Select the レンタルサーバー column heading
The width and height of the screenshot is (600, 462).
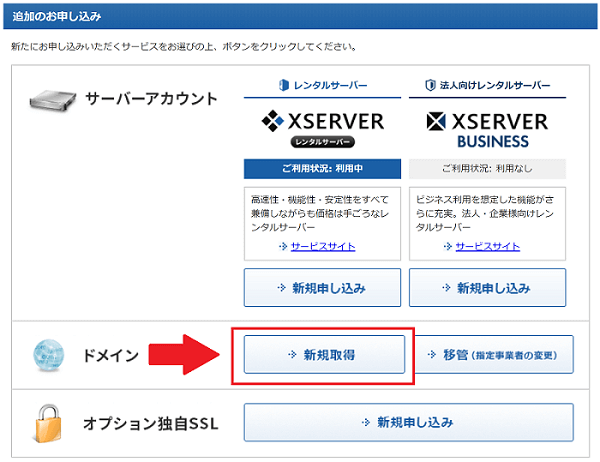point(323,85)
